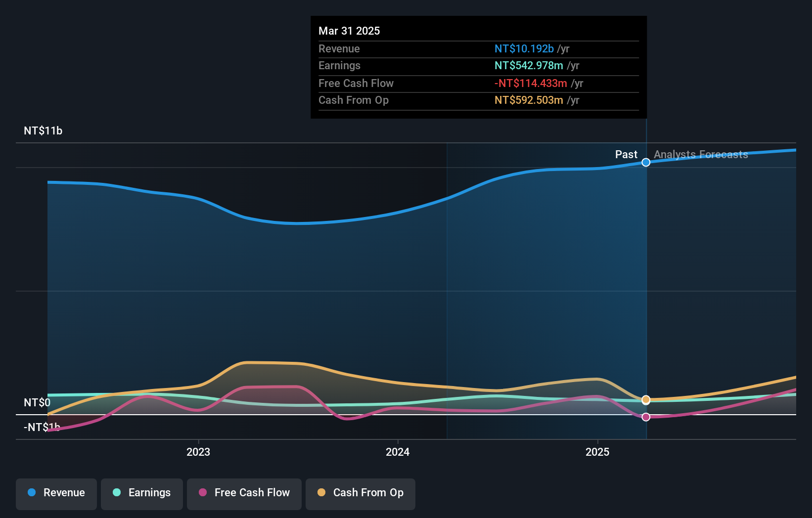This screenshot has width=812, height=518.
Task: Click the Cash From Op tooltip row label
Action: 354,100
